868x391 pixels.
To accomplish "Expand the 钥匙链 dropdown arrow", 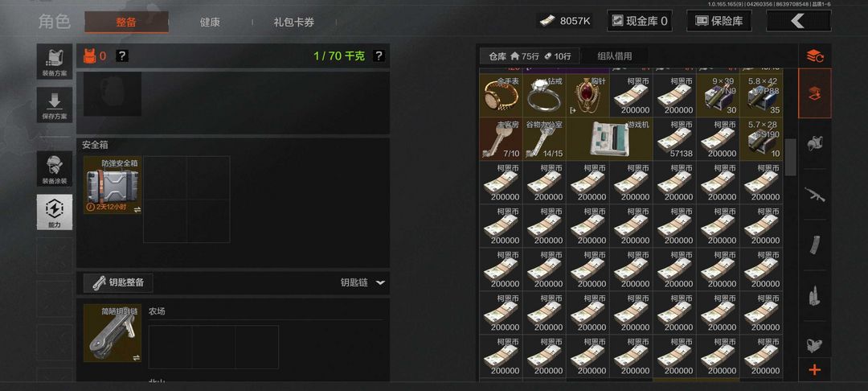I will [x=380, y=282].
